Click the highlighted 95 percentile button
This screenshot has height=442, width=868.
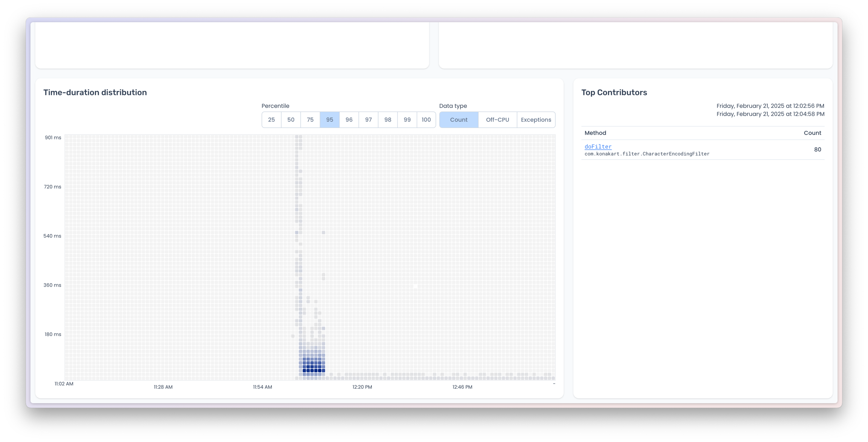pyautogui.click(x=330, y=120)
